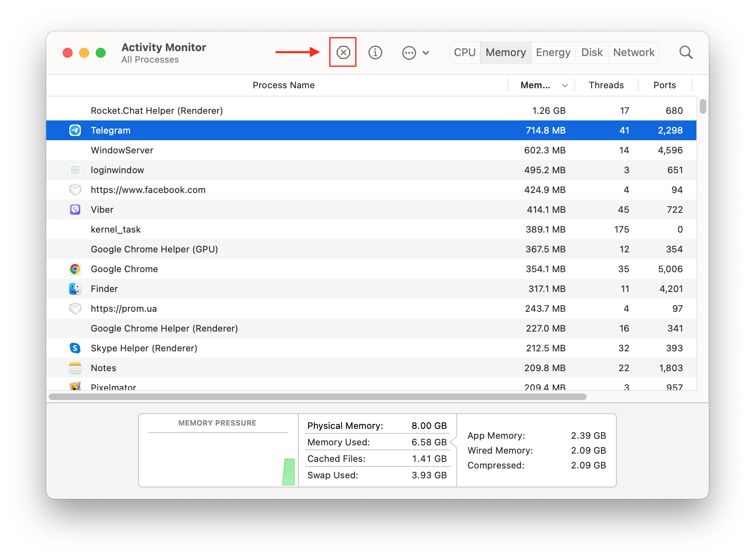Click the 1.26 GB memory value

[x=549, y=111]
